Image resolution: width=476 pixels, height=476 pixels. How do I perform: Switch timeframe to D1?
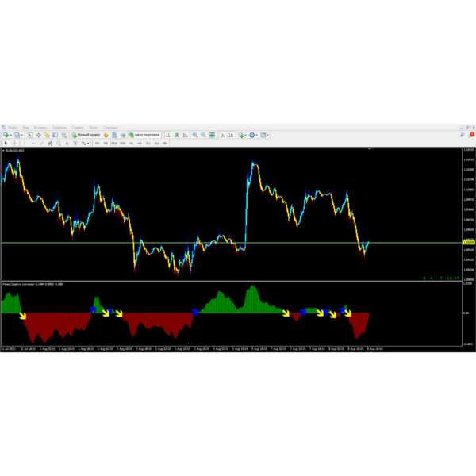(x=148, y=144)
